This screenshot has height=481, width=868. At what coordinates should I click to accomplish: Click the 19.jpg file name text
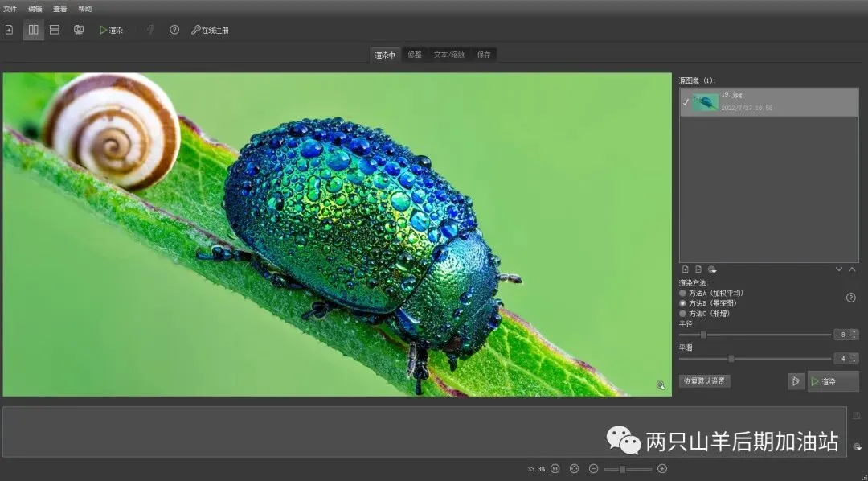click(732, 95)
